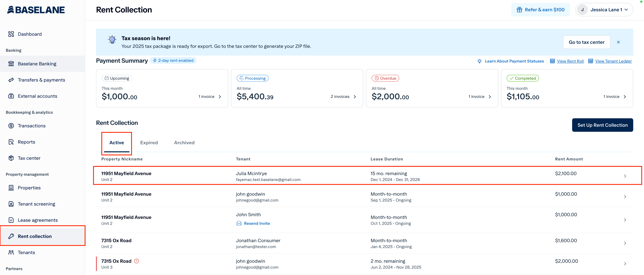Click the gift icon in Refer & earn
The width and height of the screenshot is (644, 275).
coord(519,10)
